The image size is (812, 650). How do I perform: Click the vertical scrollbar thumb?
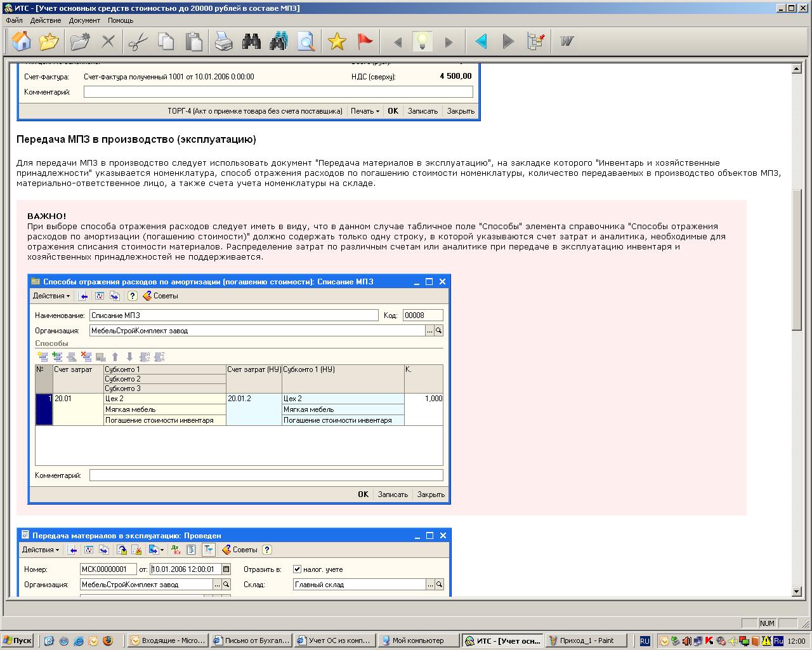click(x=797, y=260)
